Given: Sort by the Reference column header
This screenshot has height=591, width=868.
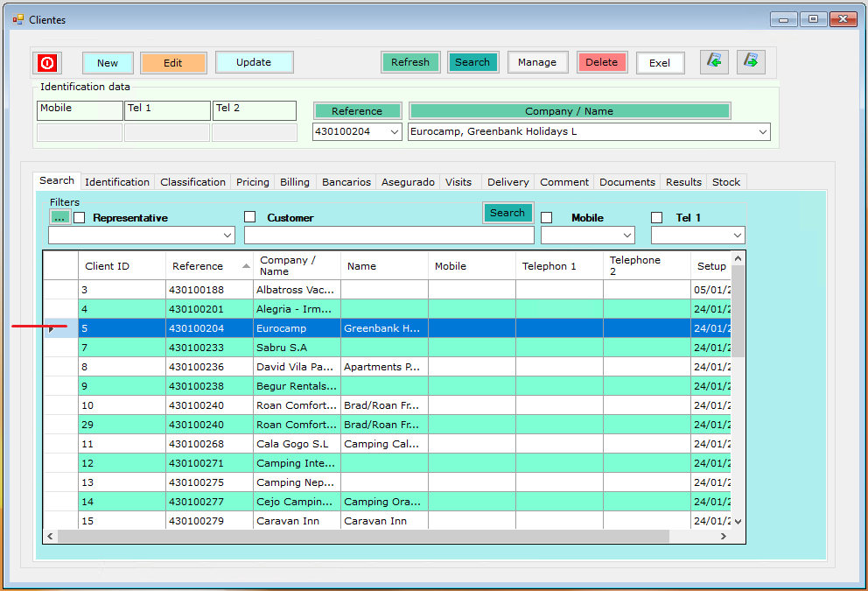Looking at the screenshot, I should (x=209, y=266).
